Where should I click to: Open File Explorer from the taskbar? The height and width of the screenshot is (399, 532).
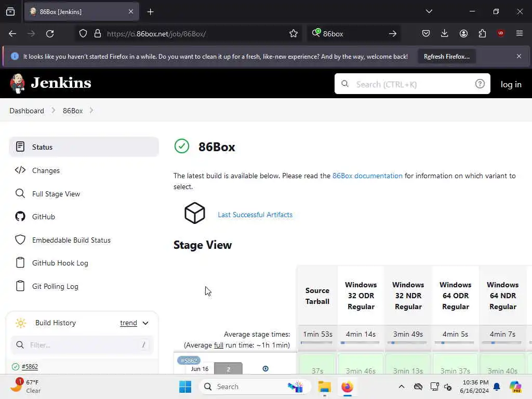(x=324, y=387)
